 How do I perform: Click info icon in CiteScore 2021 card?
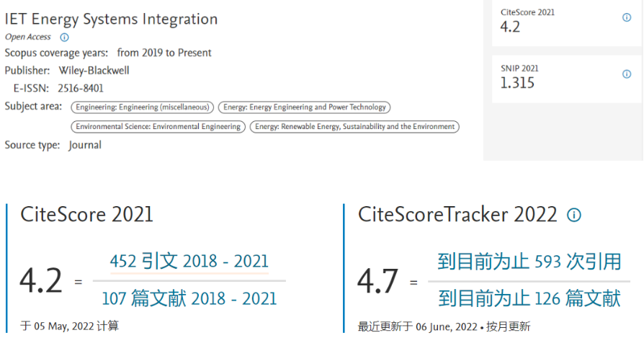click(627, 17)
